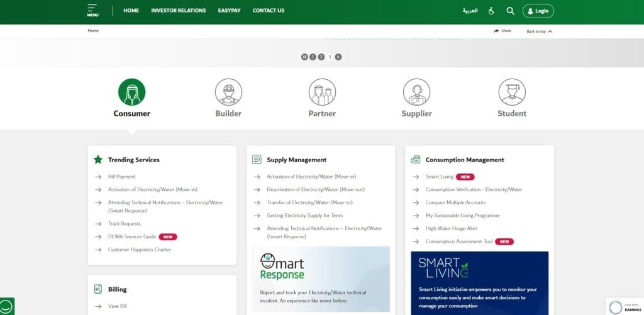Select the Partner persona icon

[322, 92]
